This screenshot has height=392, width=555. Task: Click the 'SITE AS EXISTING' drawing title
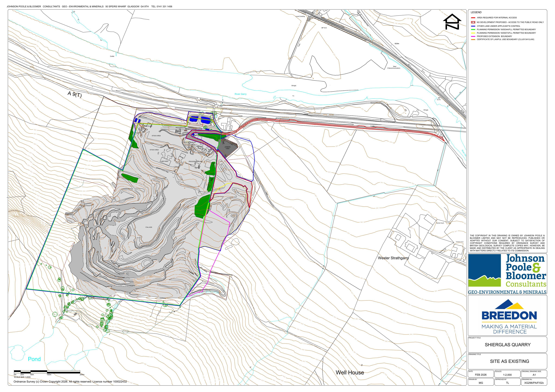[510, 361]
